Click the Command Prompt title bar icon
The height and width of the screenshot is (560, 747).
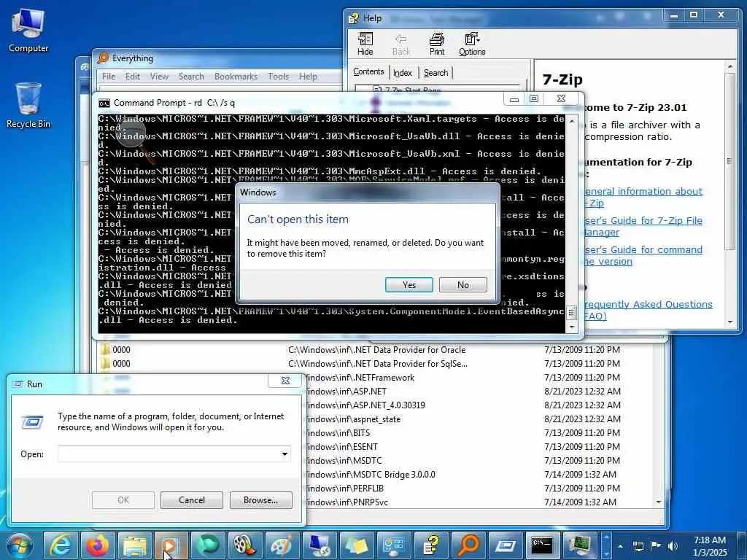[104, 103]
